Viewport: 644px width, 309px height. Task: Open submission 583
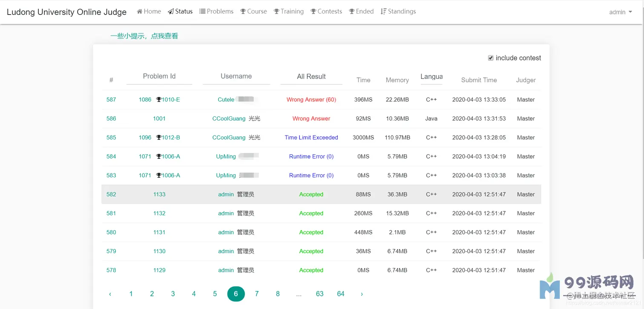(x=111, y=176)
